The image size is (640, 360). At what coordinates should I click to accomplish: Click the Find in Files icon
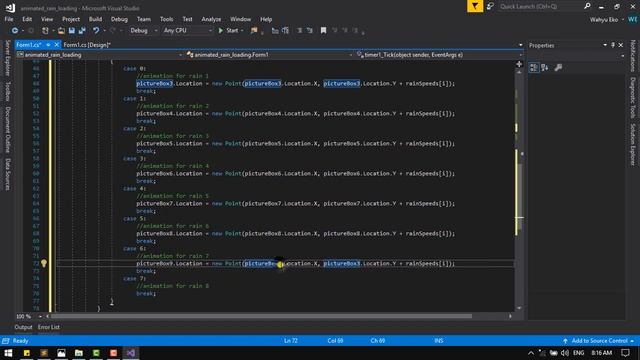tap(254, 31)
